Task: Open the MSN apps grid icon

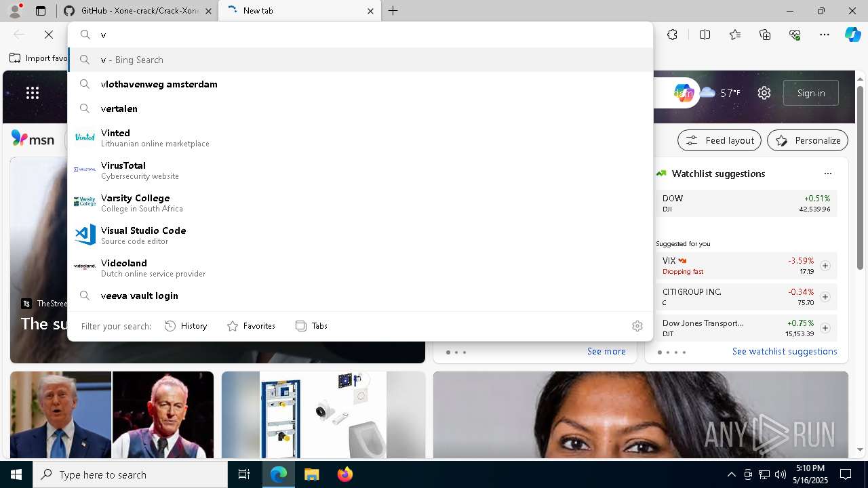Action: tap(33, 93)
